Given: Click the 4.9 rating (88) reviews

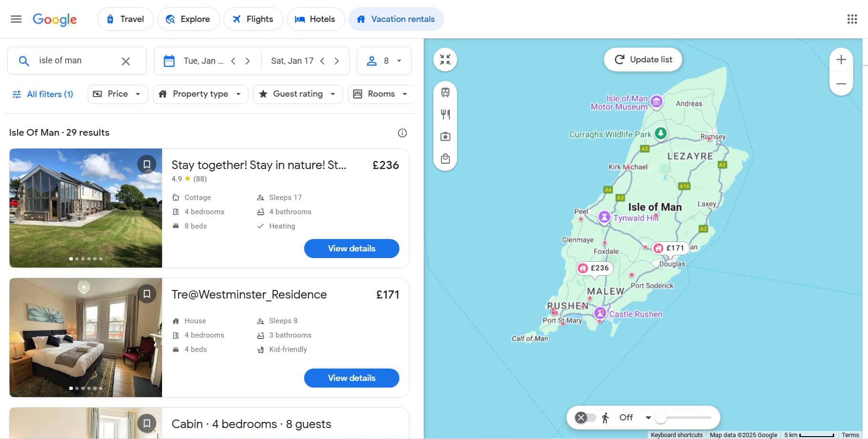Looking at the screenshot, I should click(189, 179).
